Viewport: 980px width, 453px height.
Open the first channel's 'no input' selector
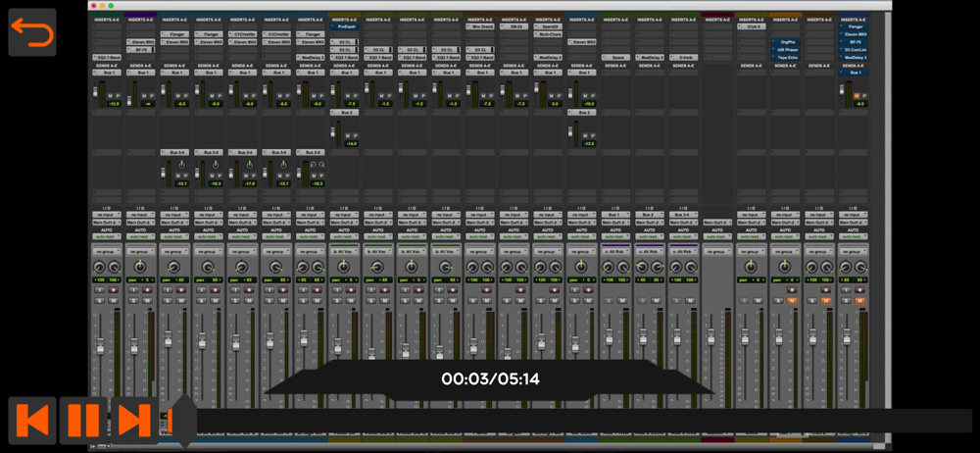click(x=107, y=215)
